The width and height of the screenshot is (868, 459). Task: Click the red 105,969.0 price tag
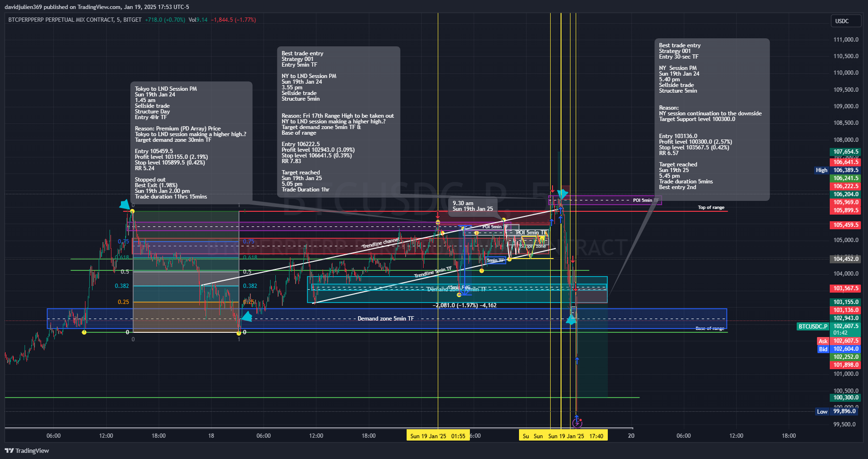845,202
